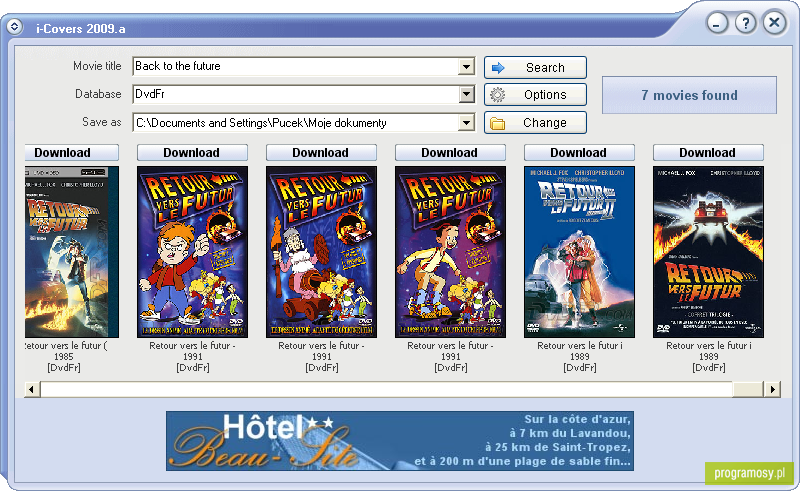Click the Save as path field
The width and height of the screenshot is (800, 491).
(x=295, y=122)
